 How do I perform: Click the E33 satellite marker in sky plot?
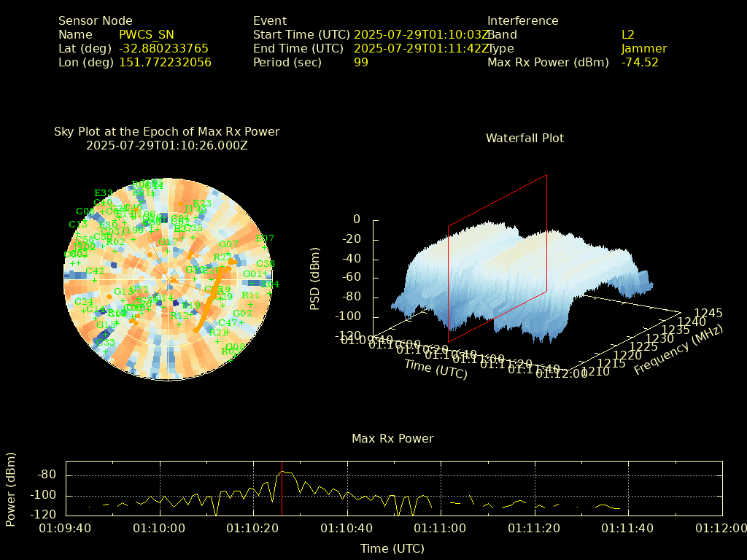(103, 193)
